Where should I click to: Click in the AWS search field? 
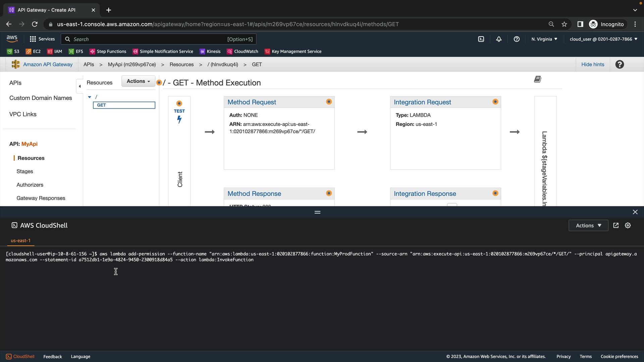tap(148, 39)
